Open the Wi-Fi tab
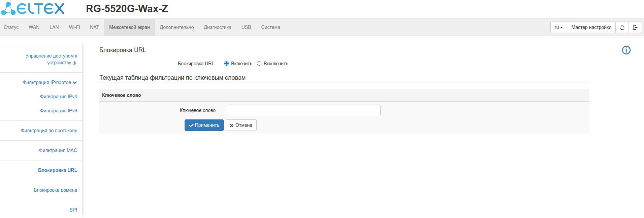Viewport: 644px width, 218px height. (74, 27)
